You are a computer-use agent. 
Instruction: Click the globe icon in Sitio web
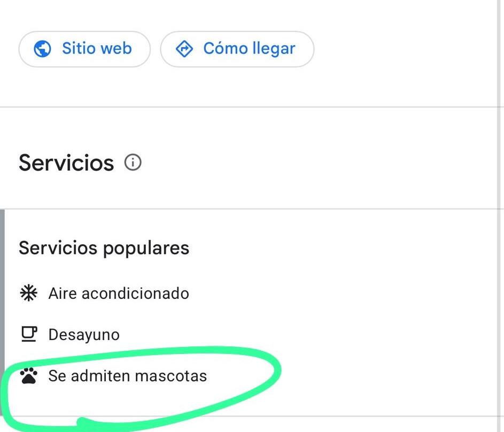42,49
